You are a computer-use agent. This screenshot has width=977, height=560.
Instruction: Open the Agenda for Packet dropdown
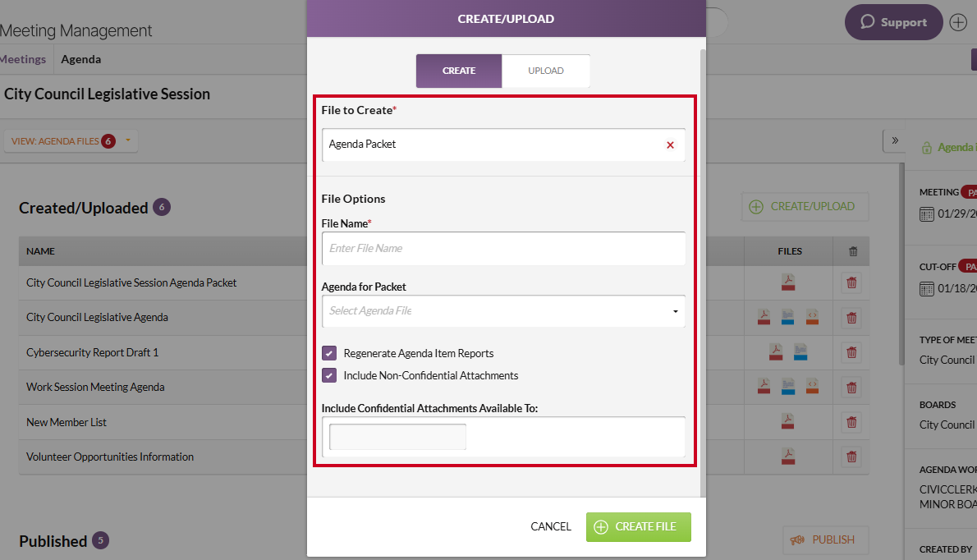pyautogui.click(x=503, y=311)
